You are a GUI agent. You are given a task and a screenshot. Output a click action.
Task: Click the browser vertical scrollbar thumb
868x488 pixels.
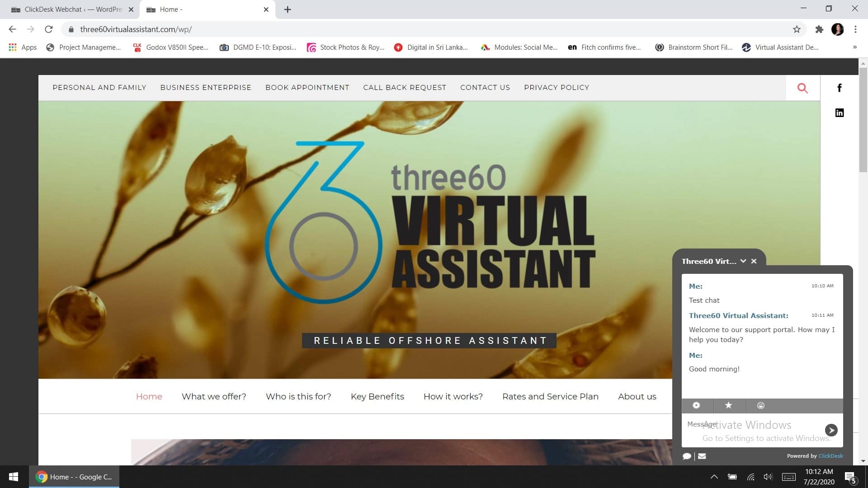(x=863, y=120)
